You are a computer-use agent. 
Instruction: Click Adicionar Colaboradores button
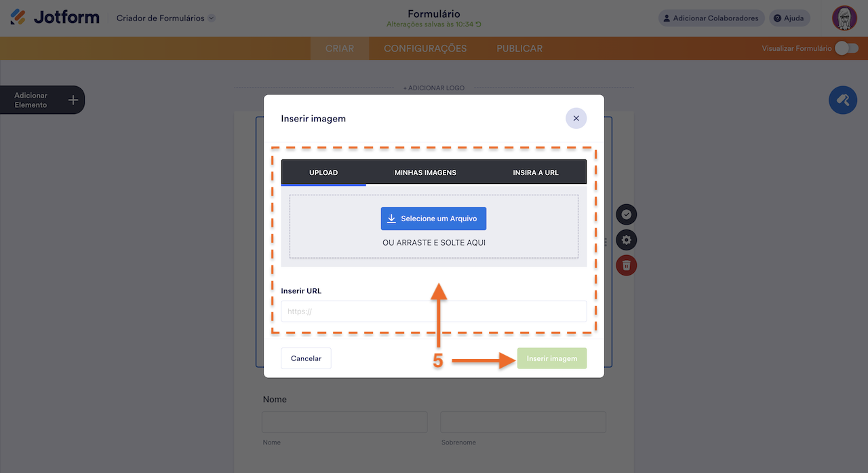pyautogui.click(x=711, y=18)
